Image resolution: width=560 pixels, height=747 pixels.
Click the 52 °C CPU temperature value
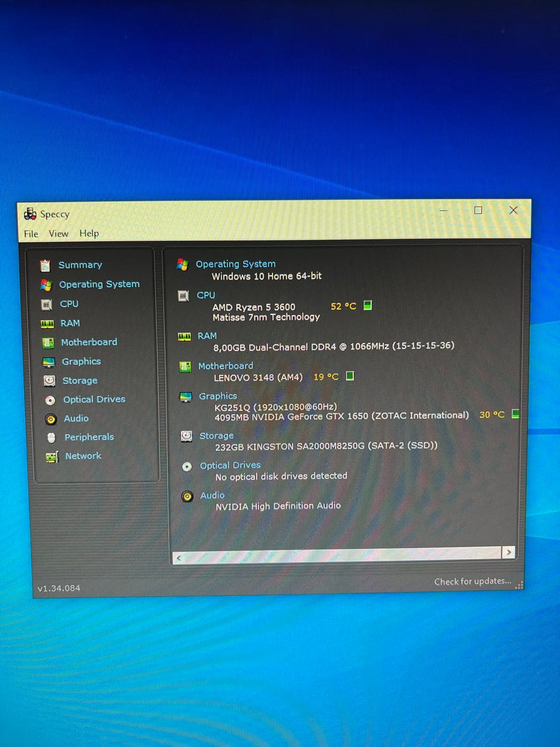coord(344,306)
